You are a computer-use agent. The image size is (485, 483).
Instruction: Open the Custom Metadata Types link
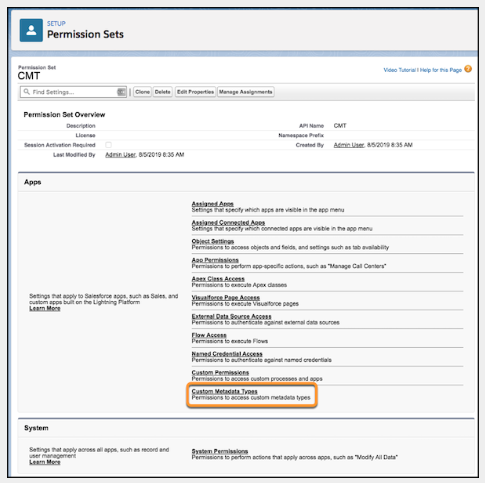224,391
